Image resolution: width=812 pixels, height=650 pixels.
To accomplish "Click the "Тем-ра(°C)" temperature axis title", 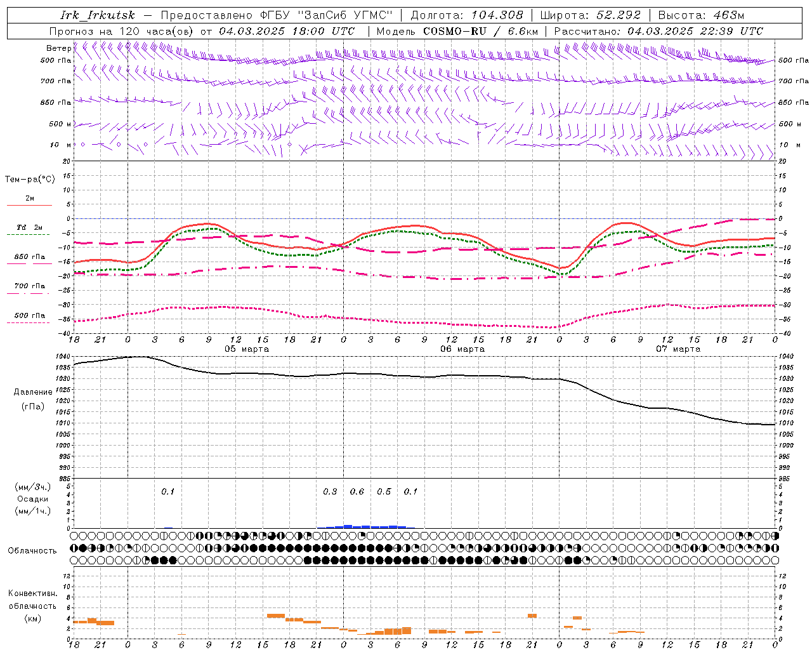I will point(30,180).
